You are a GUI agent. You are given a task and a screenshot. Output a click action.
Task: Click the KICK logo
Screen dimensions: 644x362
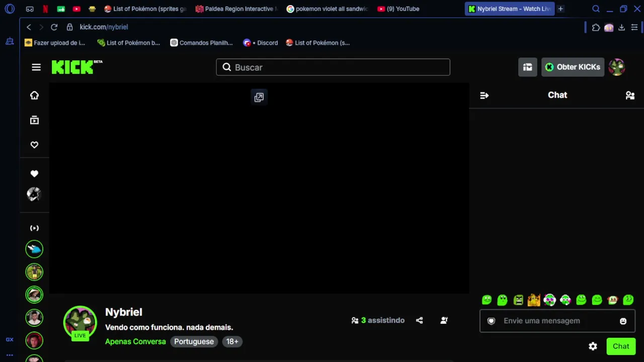(77, 67)
